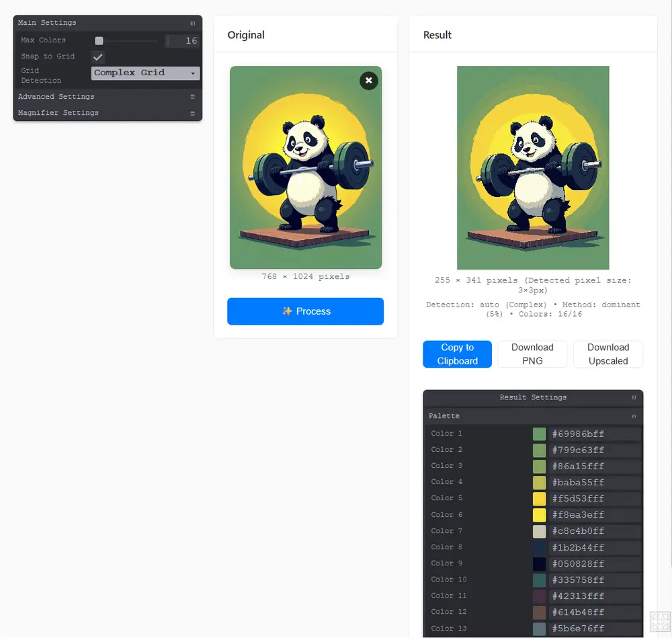Viewport: 672px width, 642px height.
Task: Collapse the Result Settings panel
Action: tap(633, 397)
